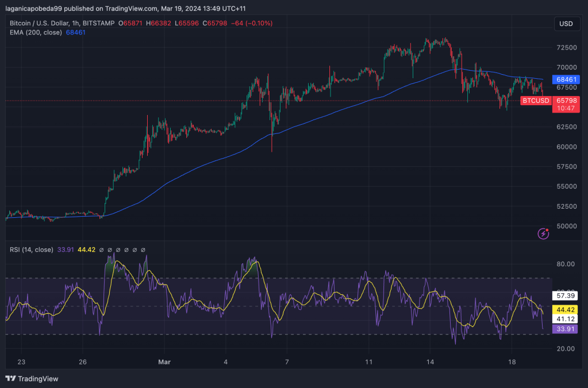This screenshot has height=388, width=588.
Task: Click the red 65798 current price tag
Action: point(566,100)
